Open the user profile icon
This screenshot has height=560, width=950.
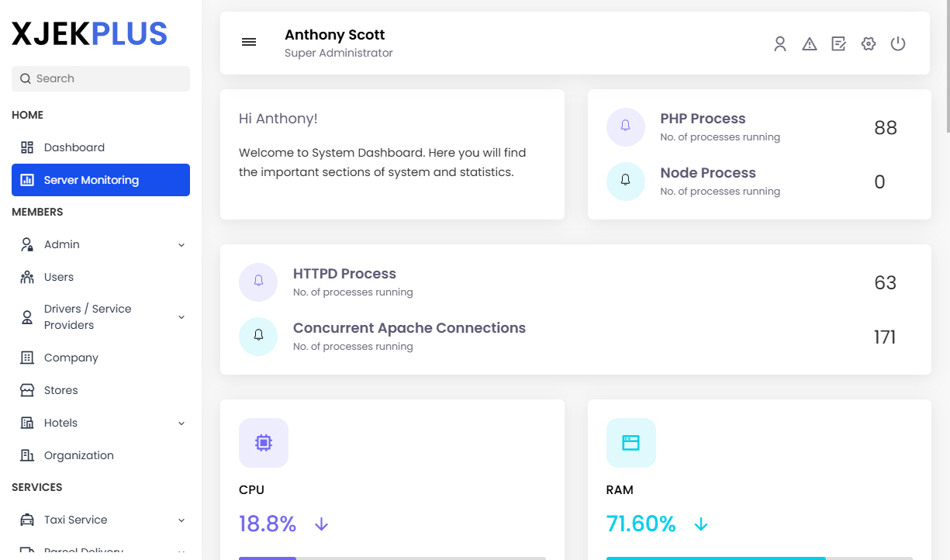tap(779, 43)
